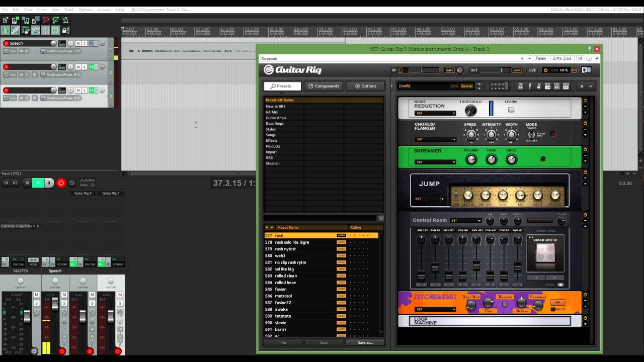This screenshot has height=362, width=644.
Task: Click the Open project toolbar icon
Action: pos(15,21)
